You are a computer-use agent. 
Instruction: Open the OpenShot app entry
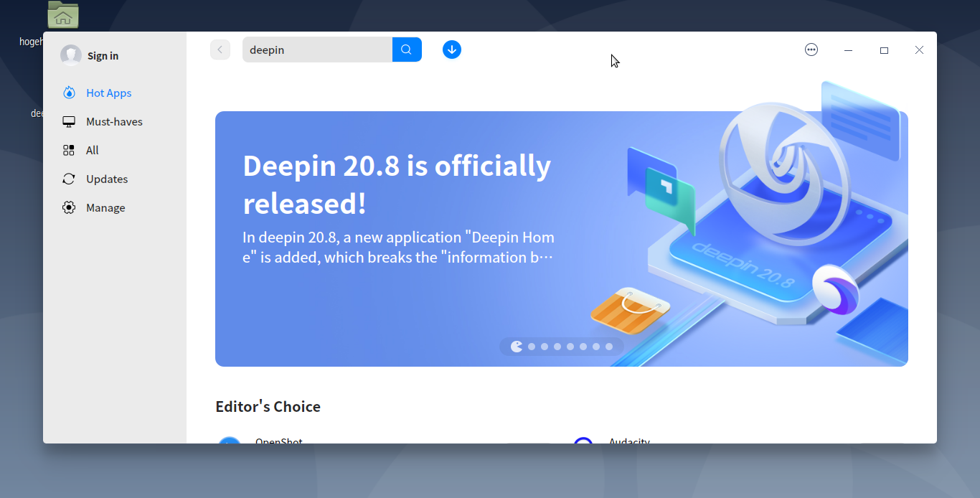click(279, 441)
